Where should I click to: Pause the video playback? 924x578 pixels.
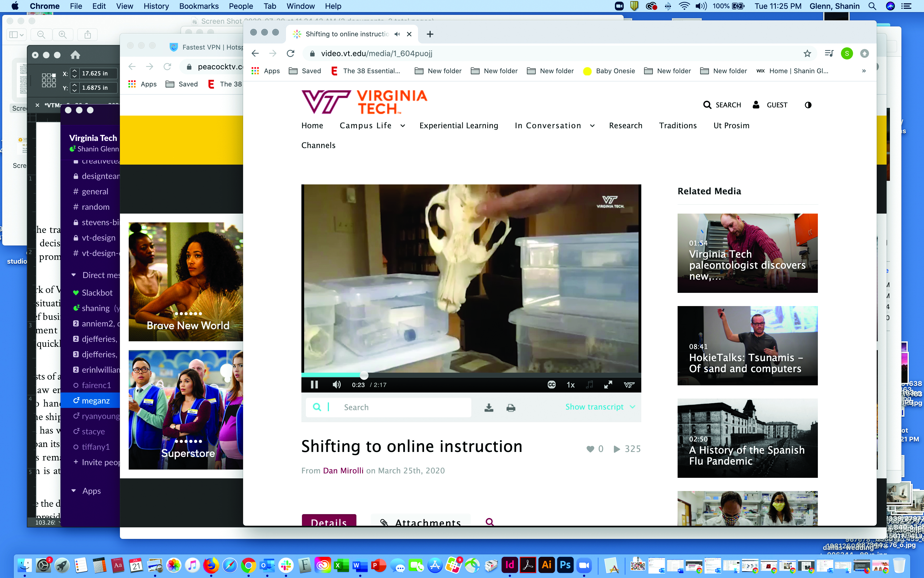pyautogui.click(x=314, y=385)
